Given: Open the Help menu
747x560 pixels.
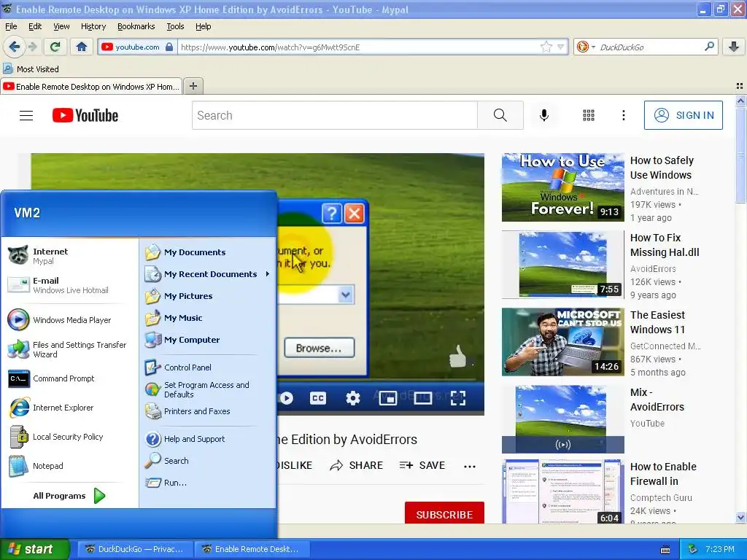Looking at the screenshot, I should [204, 26].
